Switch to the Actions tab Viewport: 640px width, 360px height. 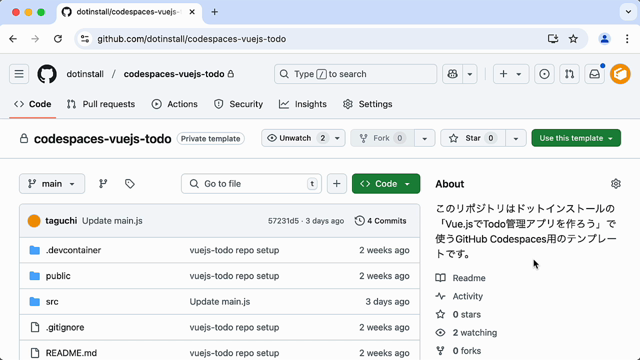174,104
